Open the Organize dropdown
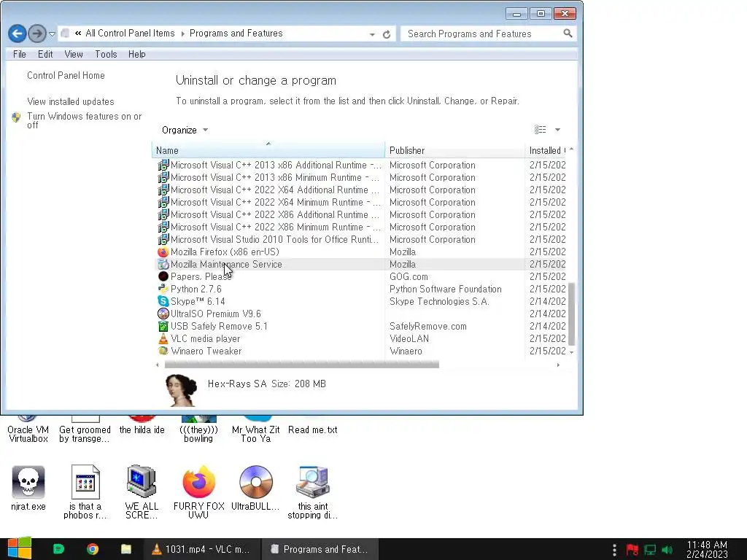 (x=185, y=130)
